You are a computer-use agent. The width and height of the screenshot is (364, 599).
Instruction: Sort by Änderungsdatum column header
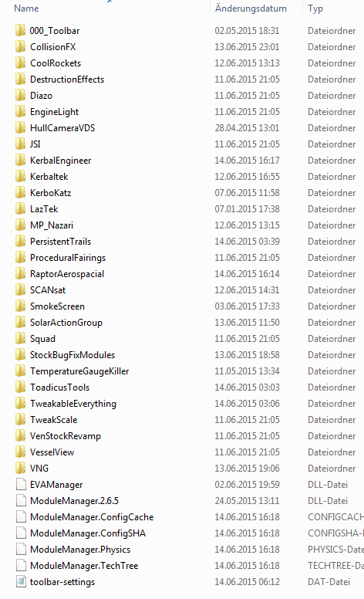(251, 8)
